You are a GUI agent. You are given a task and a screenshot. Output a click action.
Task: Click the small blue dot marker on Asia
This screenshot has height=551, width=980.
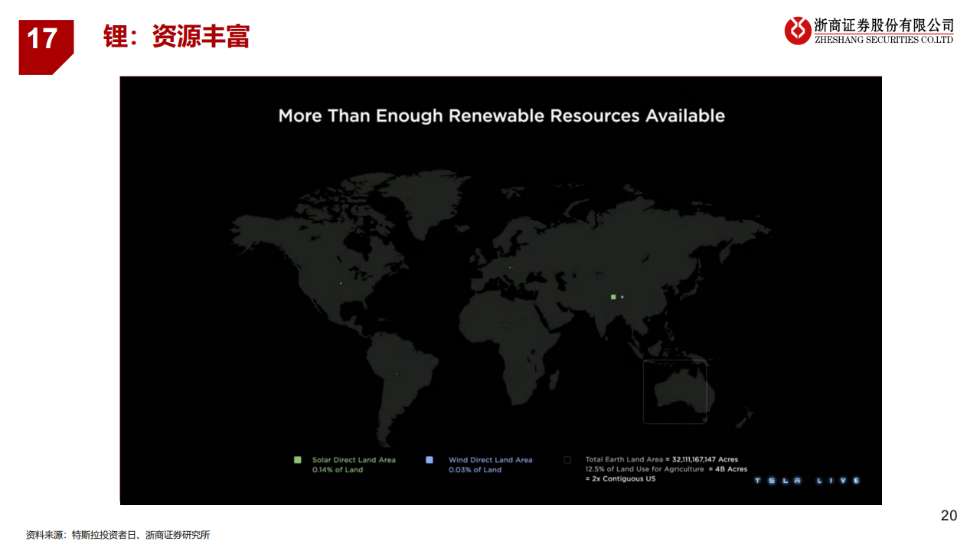click(622, 297)
